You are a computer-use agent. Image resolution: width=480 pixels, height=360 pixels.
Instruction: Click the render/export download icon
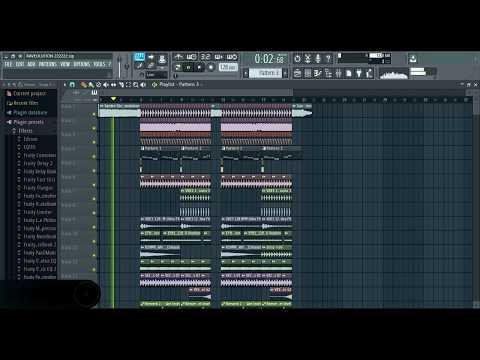coord(413,59)
